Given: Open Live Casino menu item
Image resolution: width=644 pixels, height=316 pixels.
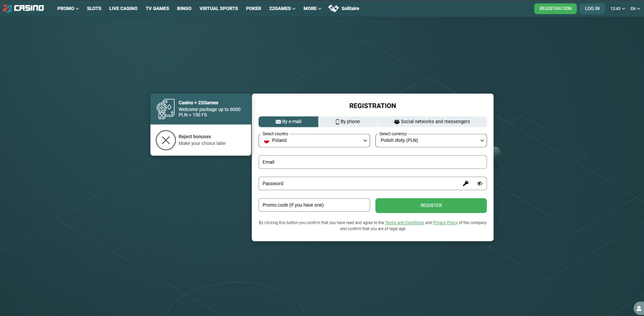Looking at the screenshot, I should (123, 9).
